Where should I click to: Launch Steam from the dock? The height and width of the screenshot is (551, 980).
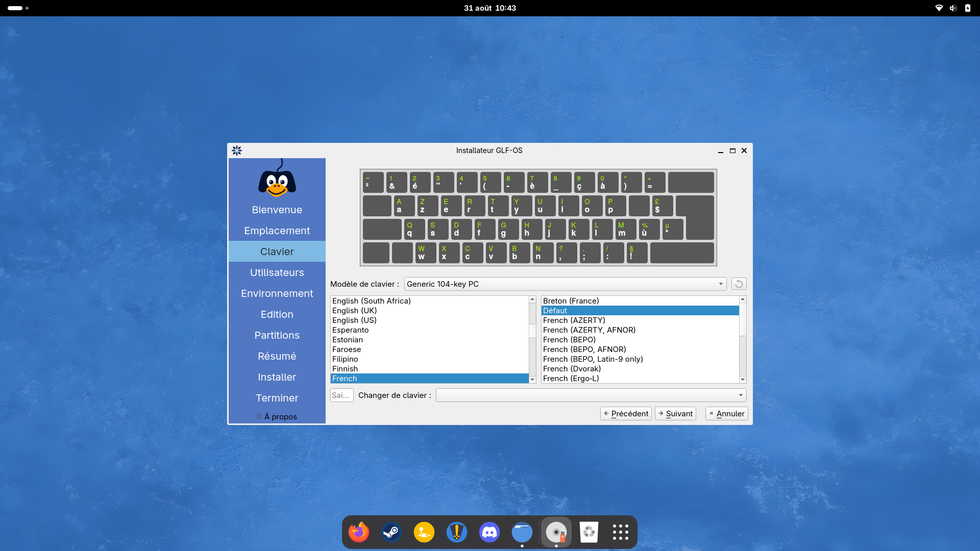[x=391, y=532]
